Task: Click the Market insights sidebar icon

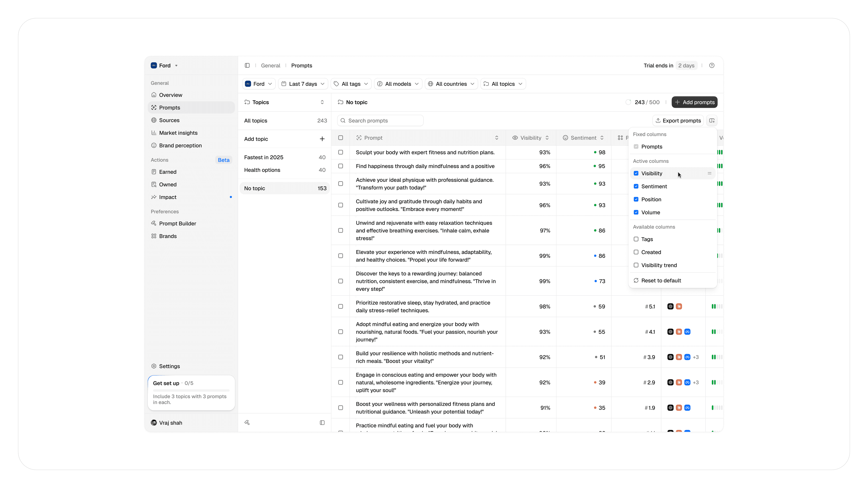Action: [x=154, y=133]
